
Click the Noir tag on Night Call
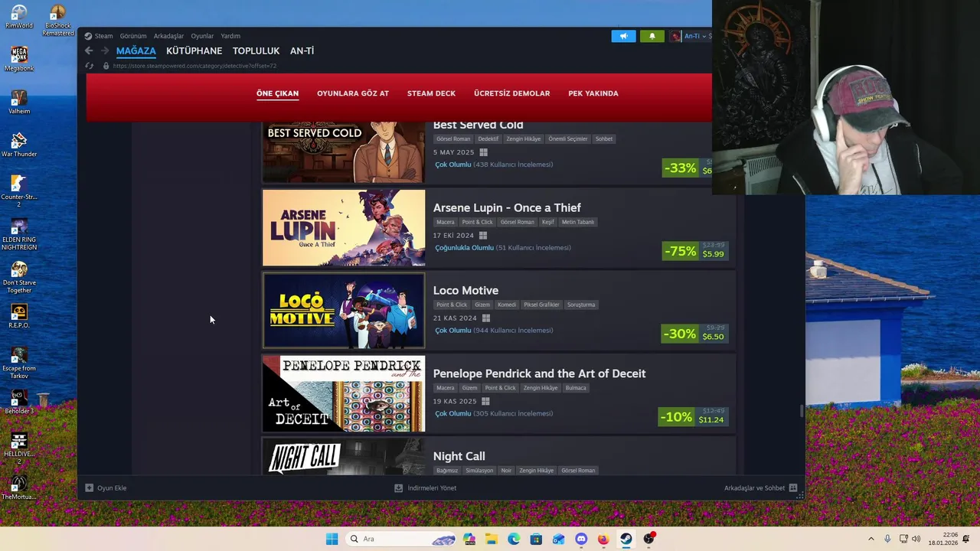(506, 471)
